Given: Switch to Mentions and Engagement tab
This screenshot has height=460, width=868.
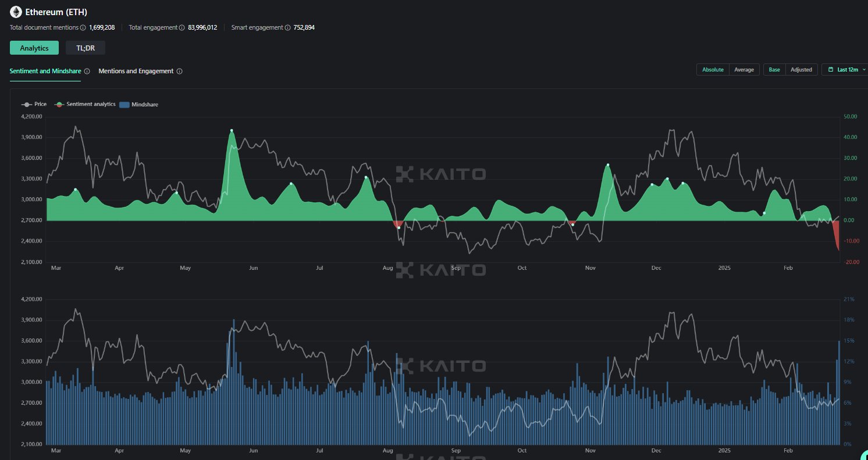Looking at the screenshot, I should tap(136, 71).
